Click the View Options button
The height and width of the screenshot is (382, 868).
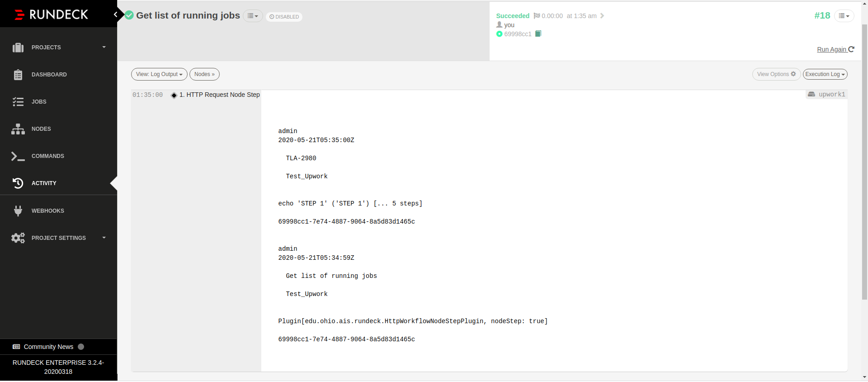coord(776,74)
